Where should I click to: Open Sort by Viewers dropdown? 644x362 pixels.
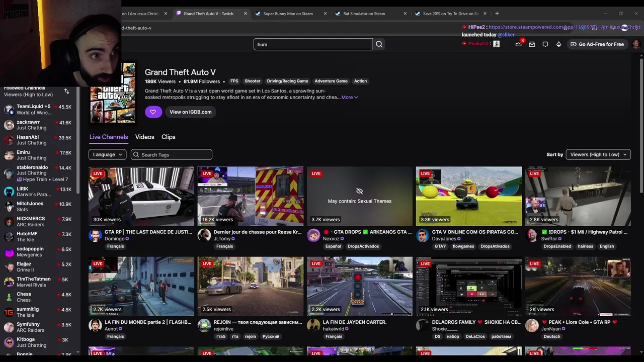(598, 155)
